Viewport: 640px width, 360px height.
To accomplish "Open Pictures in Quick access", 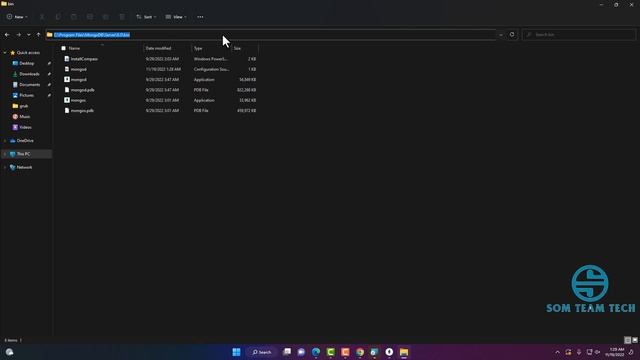I will coord(27,95).
